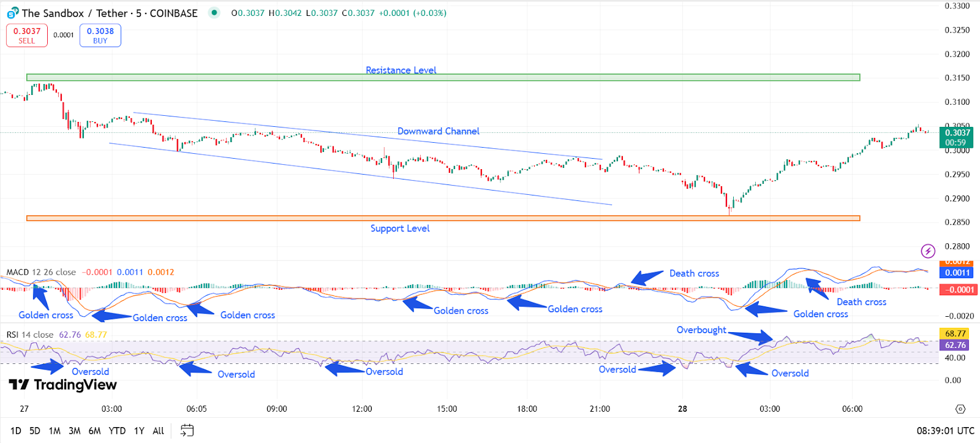The height and width of the screenshot is (443, 980).
Task: Click The Sandbox coin logo icon
Action: pos(12,13)
